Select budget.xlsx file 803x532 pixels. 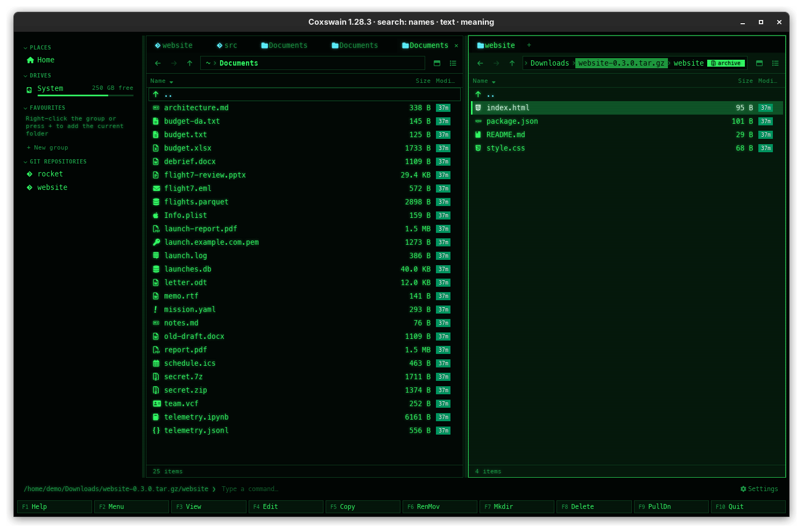pos(305,148)
